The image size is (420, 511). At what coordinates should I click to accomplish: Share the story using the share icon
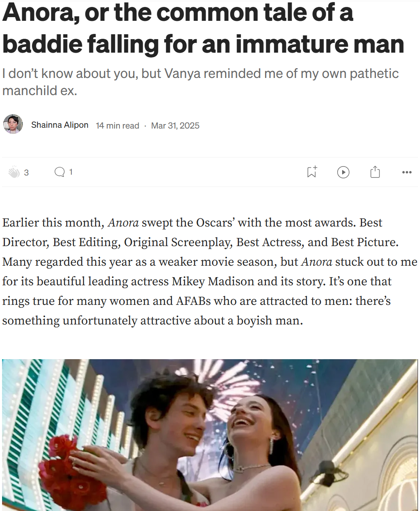tap(375, 172)
